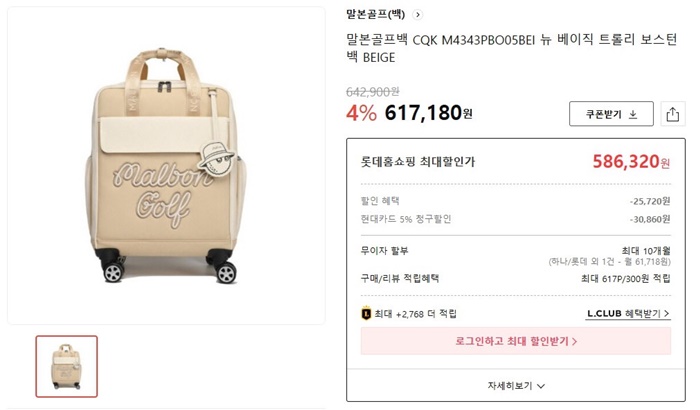Click the 구매/리뷰 적립혜택 label
700x410 pixels.
click(400, 278)
